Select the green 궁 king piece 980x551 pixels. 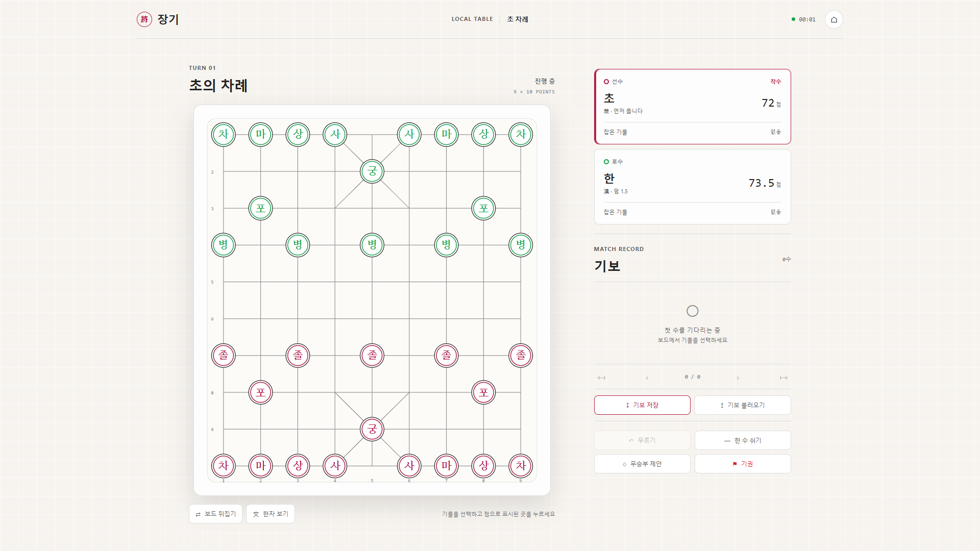coord(372,171)
